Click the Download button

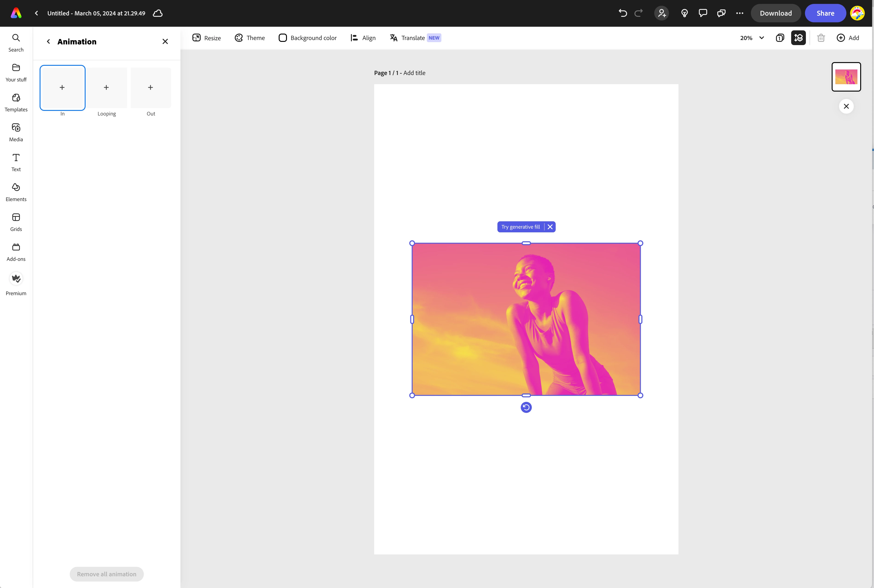pyautogui.click(x=775, y=13)
